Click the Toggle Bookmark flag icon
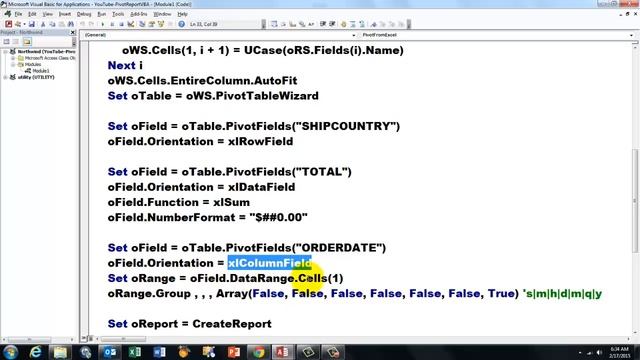Image resolution: width=640 pixels, height=360 pixels. [373, 24]
